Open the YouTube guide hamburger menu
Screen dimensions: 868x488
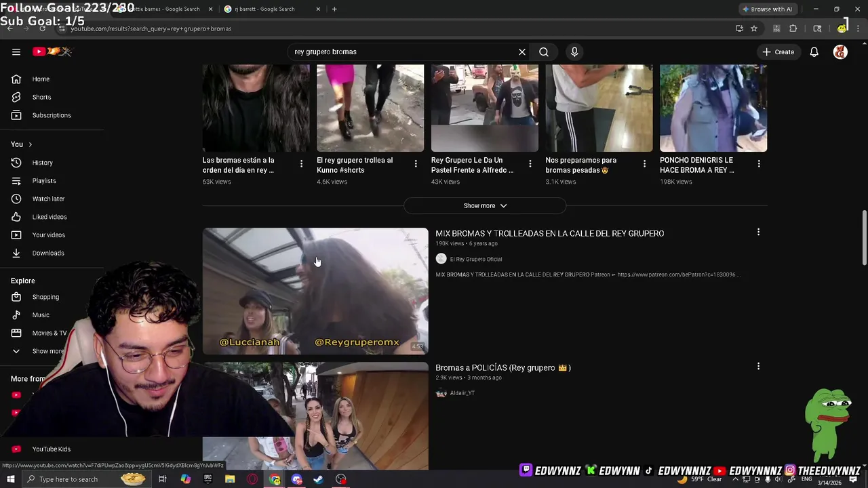click(16, 52)
